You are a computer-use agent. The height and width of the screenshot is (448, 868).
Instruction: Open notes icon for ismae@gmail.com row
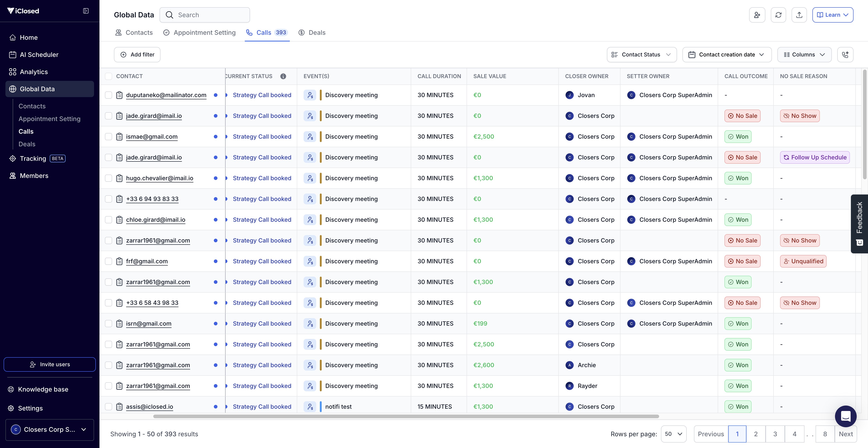click(119, 137)
